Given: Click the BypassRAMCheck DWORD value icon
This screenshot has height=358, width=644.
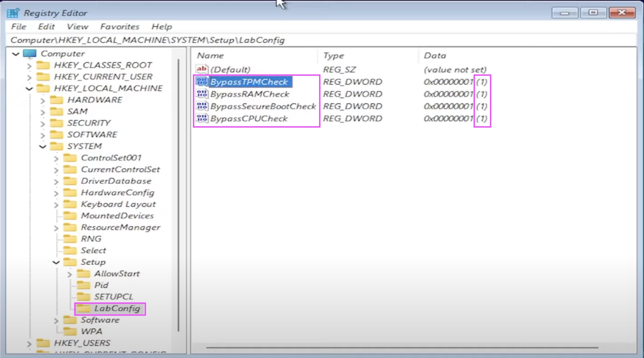Looking at the screenshot, I should [202, 94].
